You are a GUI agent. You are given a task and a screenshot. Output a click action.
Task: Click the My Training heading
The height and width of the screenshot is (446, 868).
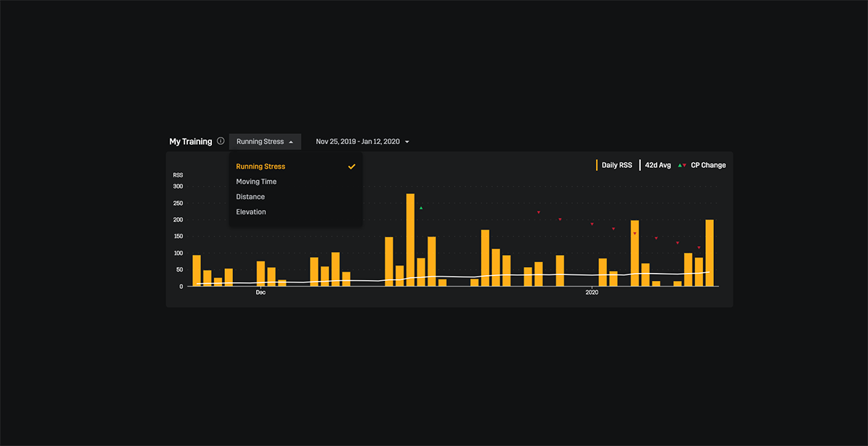click(x=191, y=142)
